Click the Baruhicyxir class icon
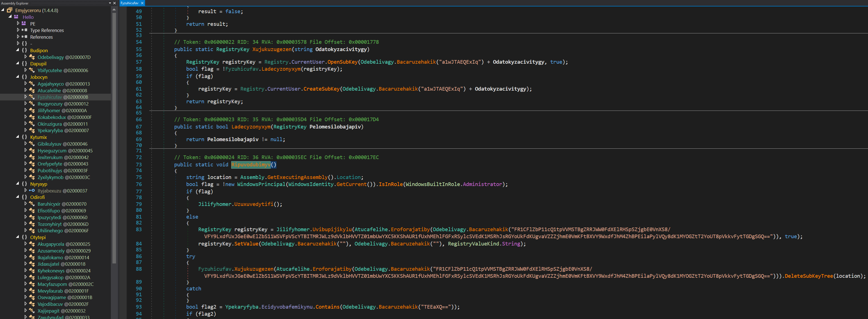868x319 pixels. coord(32,204)
